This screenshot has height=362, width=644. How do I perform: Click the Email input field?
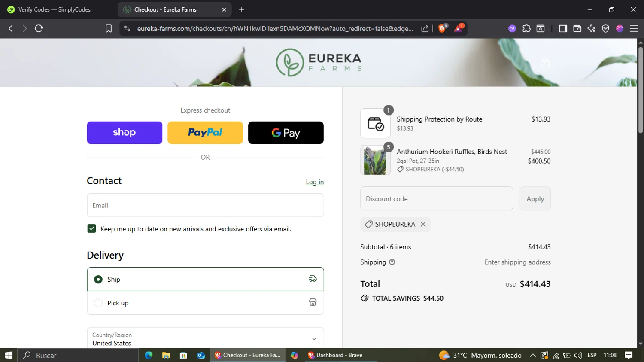point(205,205)
